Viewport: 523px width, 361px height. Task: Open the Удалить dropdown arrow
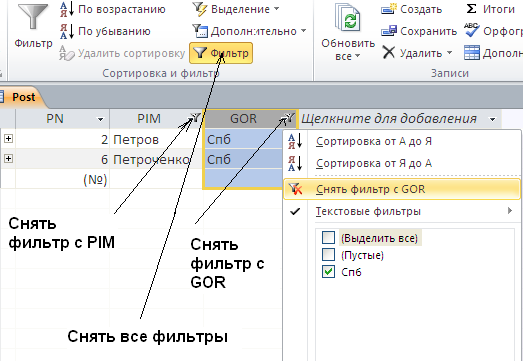449,53
